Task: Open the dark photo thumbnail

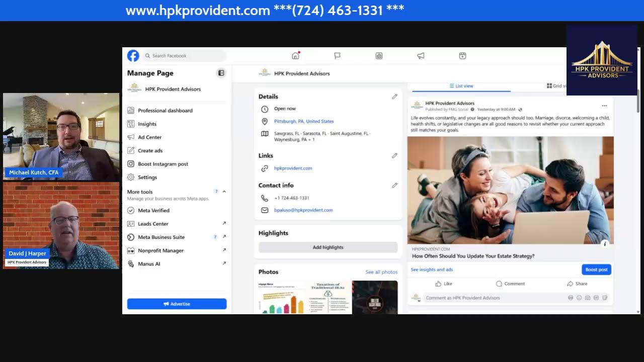Action: [375, 297]
